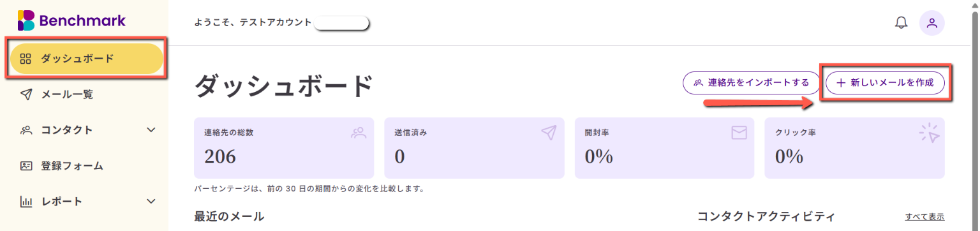
Task: Click the paper plane icon beside メール一覧
Action: (26, 94)
